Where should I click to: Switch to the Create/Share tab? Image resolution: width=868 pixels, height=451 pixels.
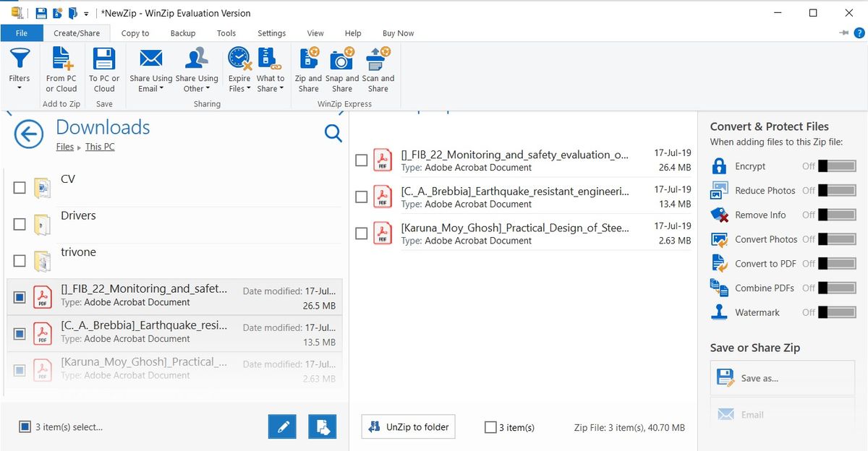(77, 33)
